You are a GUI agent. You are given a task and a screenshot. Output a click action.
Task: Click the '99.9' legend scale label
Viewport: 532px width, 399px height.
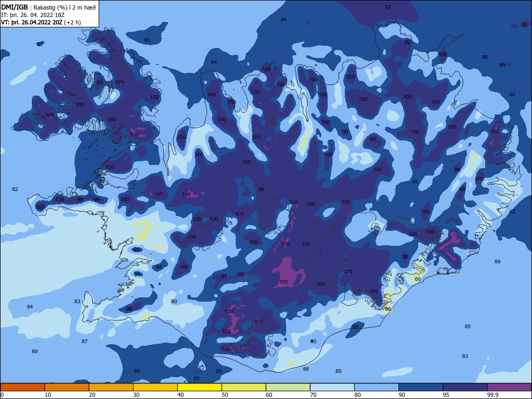pos(492,395)
